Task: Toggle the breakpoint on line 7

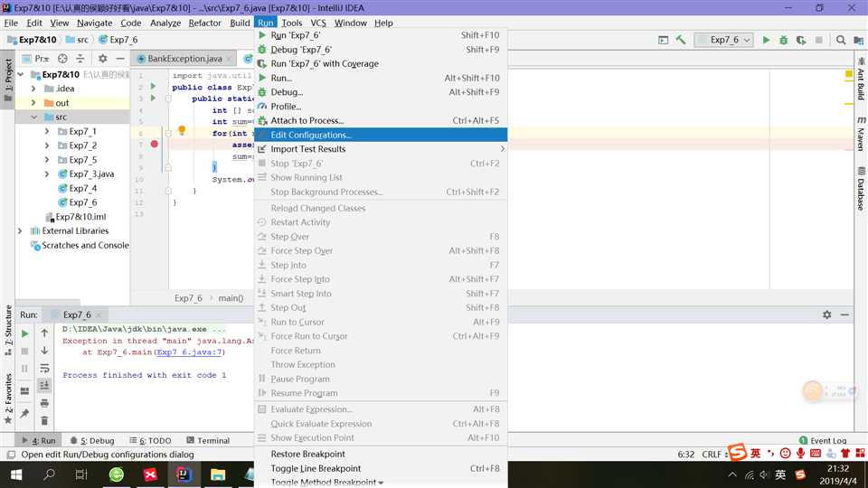Action: [x=155, y=144]
